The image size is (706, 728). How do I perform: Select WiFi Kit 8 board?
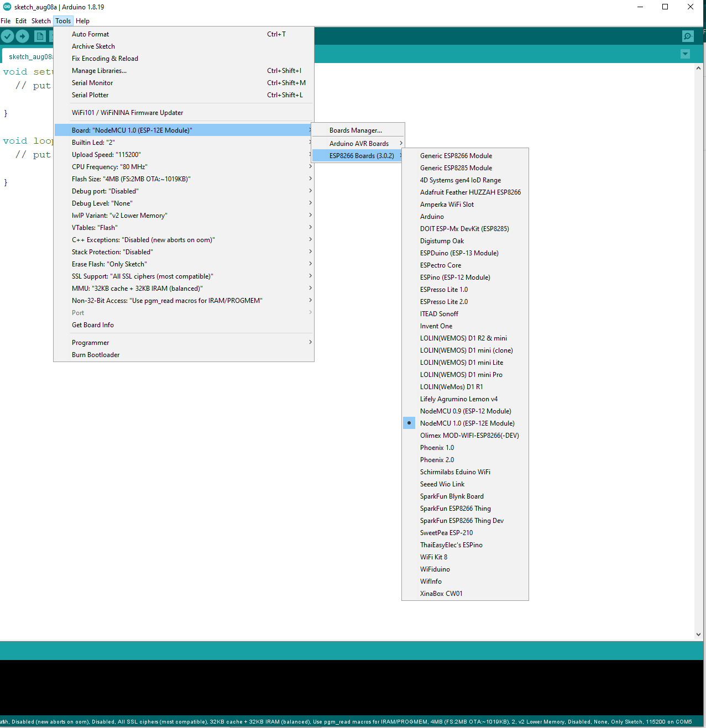[x=465, y=557]
